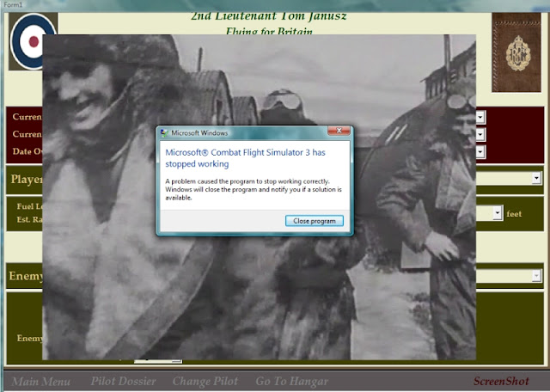This screenshot has width=550, height=392.
Task: Click the brown leather logbook badge icon
Action: click(516, 52)
